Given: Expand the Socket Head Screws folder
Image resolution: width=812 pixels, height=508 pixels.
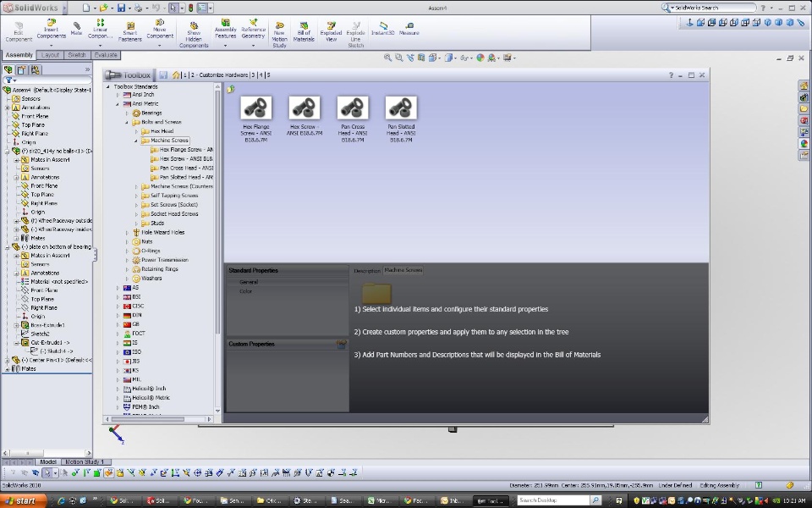Looking at the screenshot, I should click(x=136, y=214).
